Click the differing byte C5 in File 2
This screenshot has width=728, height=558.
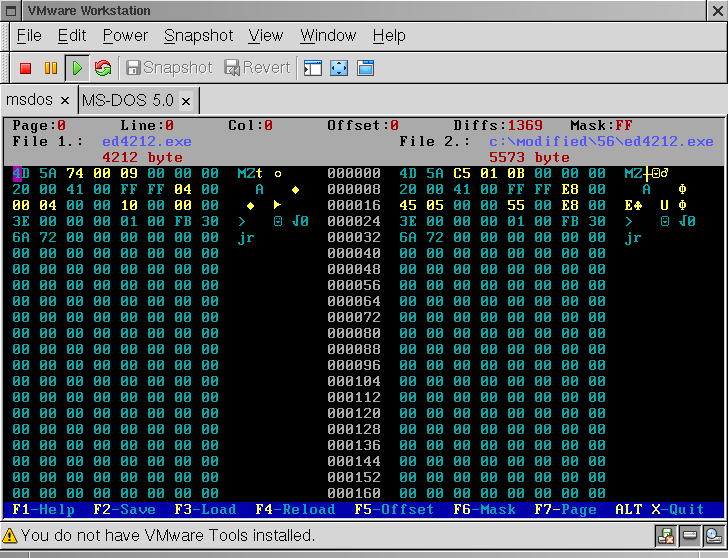pos(462,173)
